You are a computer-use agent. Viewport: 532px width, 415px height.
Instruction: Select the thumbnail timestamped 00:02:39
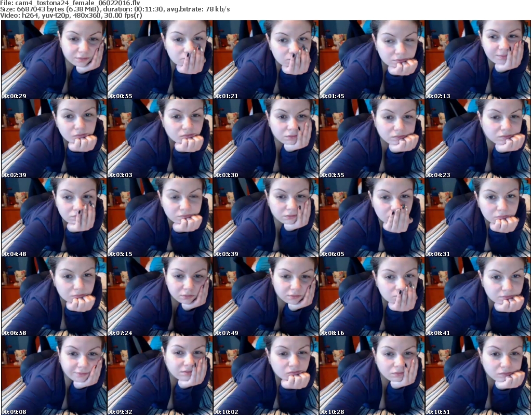(54, 139)
